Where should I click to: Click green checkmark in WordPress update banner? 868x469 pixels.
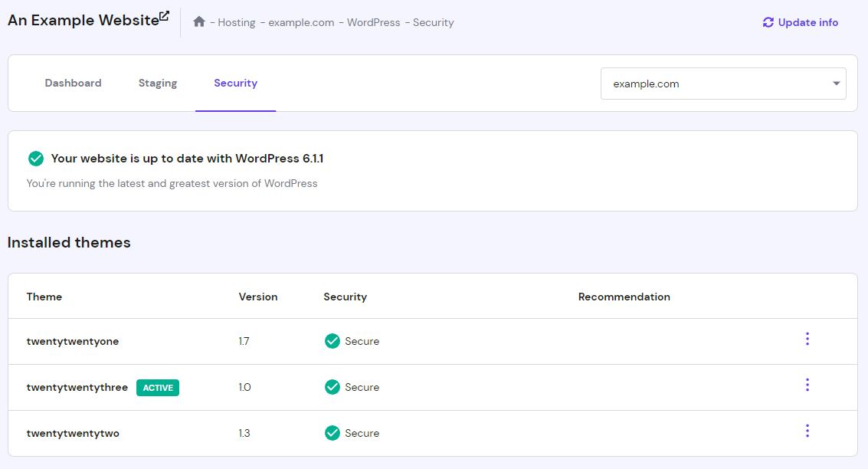tap(35, 158)
